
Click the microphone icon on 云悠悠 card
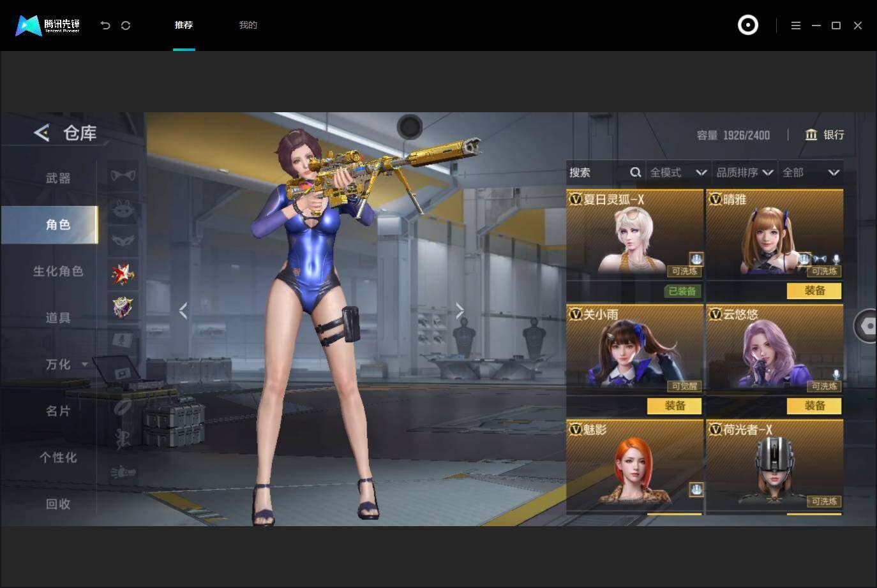click(836, 374)
